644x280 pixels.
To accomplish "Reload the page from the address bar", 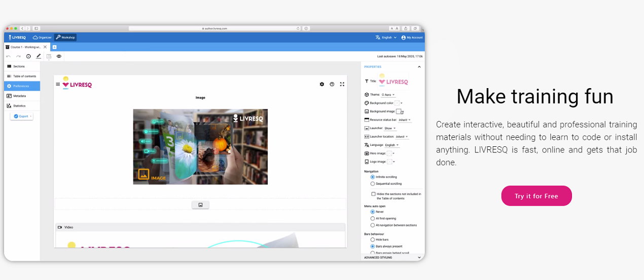I will tap(298, 28).
